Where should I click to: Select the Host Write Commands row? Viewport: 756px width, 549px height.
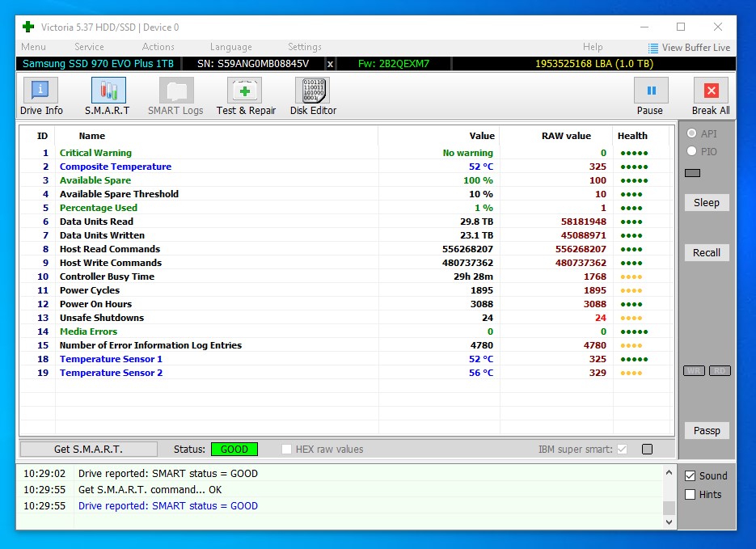[346, 263]
